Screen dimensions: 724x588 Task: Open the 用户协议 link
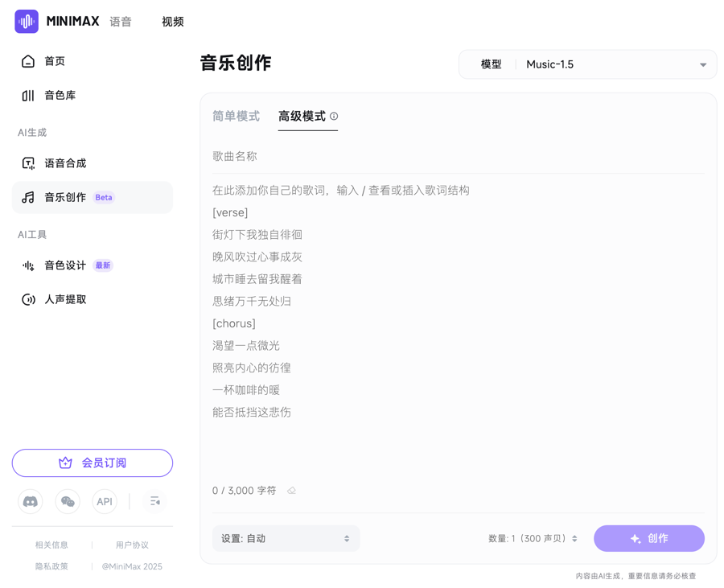tap(132, 545)
